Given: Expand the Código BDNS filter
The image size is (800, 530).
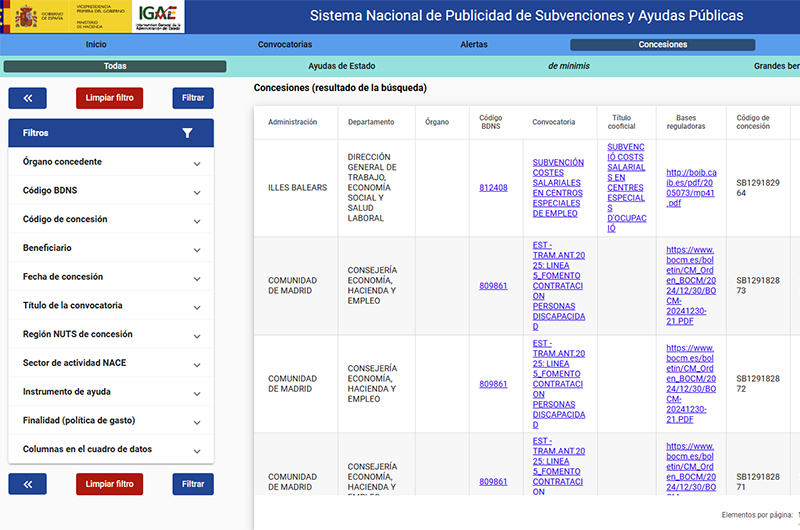Looking at the screenshot, I should [111, 190].
